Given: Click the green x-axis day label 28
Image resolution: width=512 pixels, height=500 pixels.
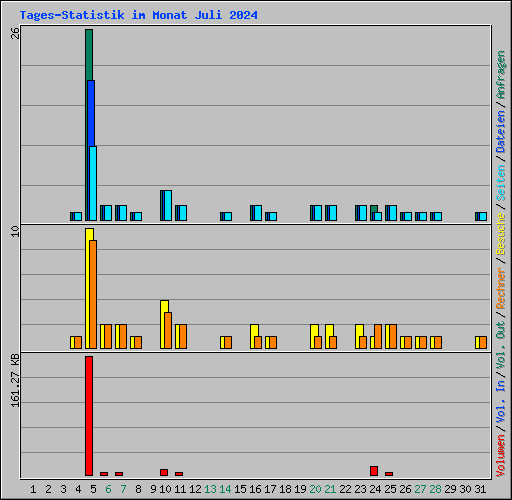Looking at the screenshot, I should pyautogui.click(x=435, y=489).
